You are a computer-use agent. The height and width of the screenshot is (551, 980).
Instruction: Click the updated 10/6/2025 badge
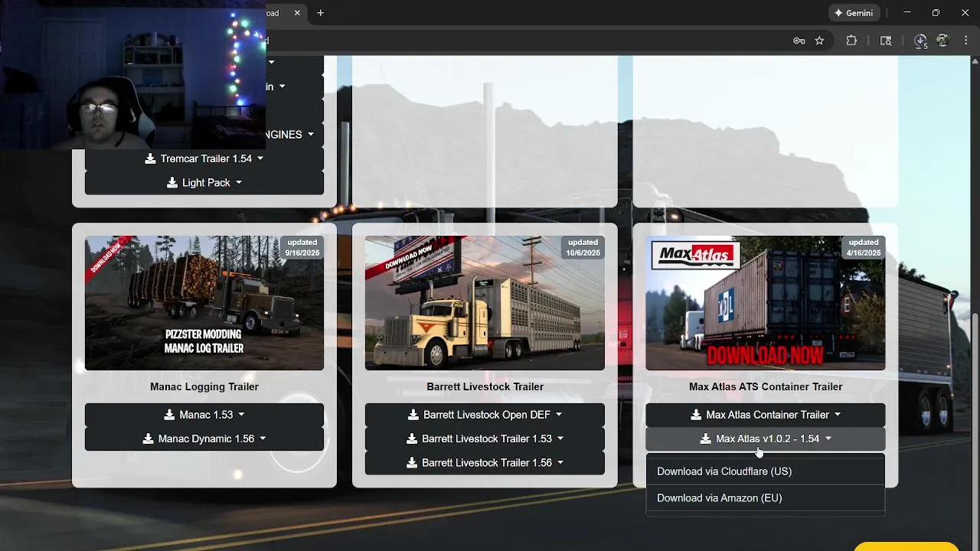(583, 247)
